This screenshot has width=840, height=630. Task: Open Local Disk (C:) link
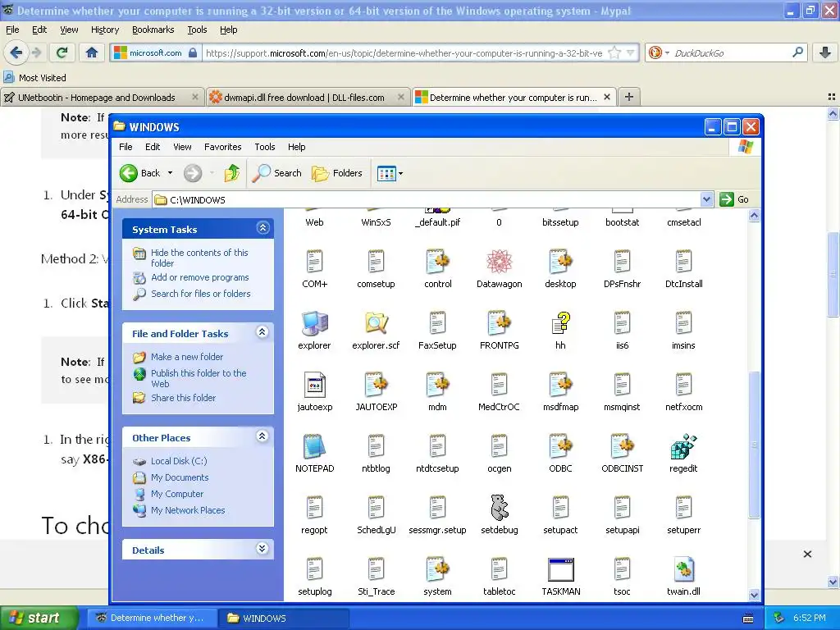pyautogui.click(x=179, y=461)
